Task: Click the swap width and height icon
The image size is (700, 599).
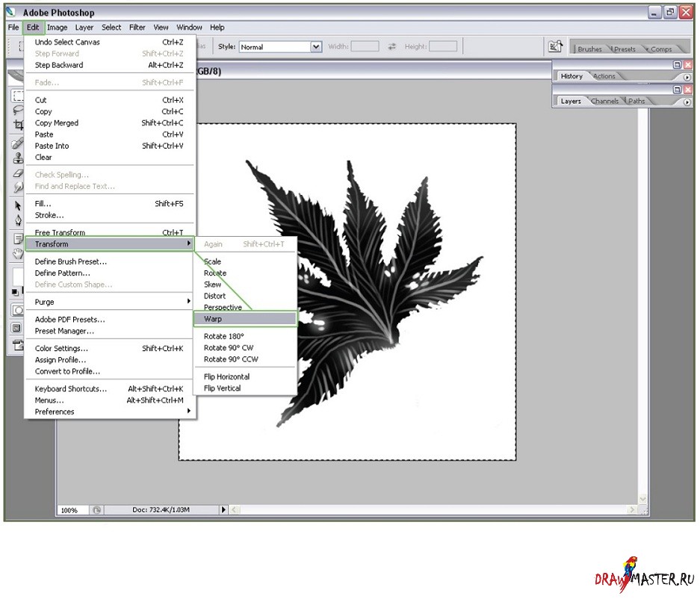Action: 392,46
